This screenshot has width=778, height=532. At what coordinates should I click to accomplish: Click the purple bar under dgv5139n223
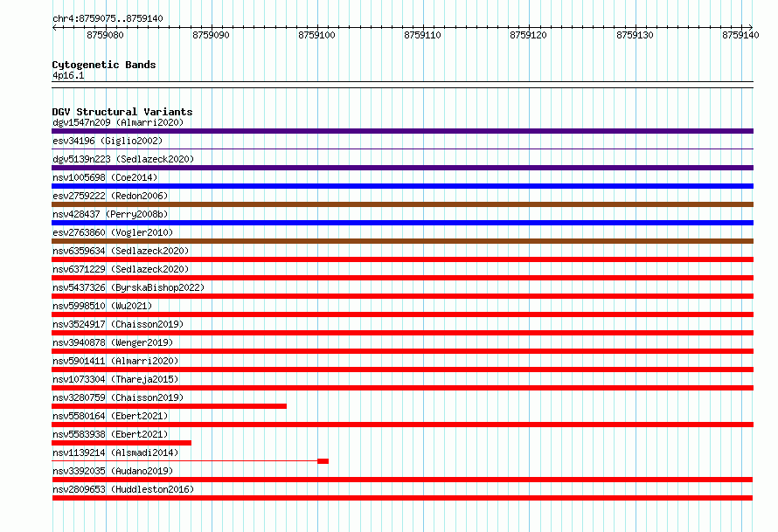coord(402,168)
